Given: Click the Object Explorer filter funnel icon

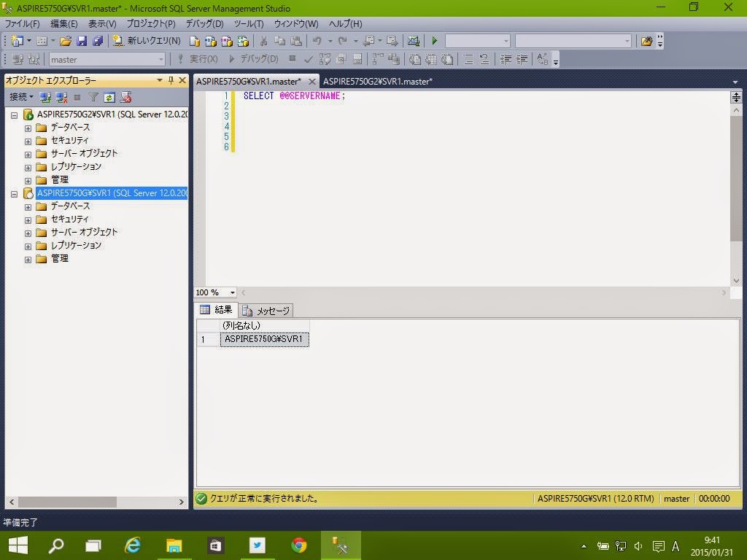Looking at the screenshot, I should click(x=93, y=98).
